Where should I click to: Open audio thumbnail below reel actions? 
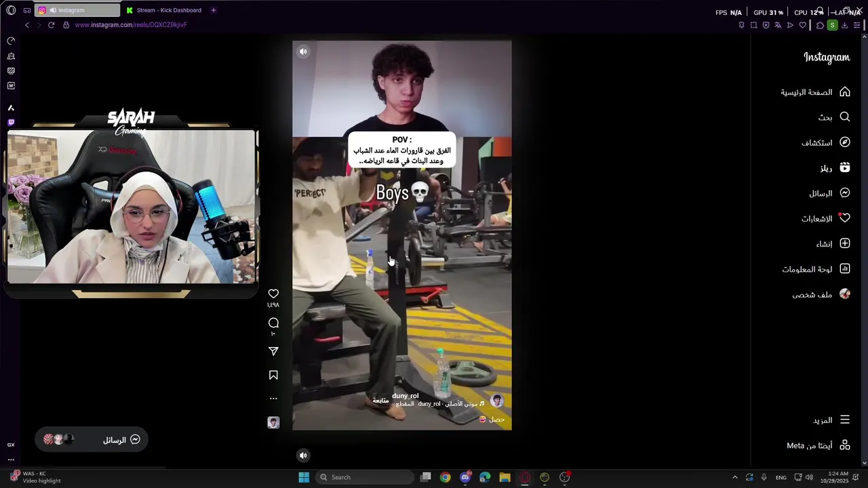pos(273,422)
